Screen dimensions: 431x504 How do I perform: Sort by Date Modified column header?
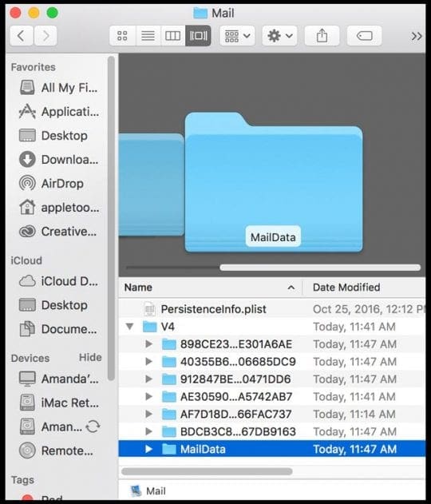tap(364, 288)
